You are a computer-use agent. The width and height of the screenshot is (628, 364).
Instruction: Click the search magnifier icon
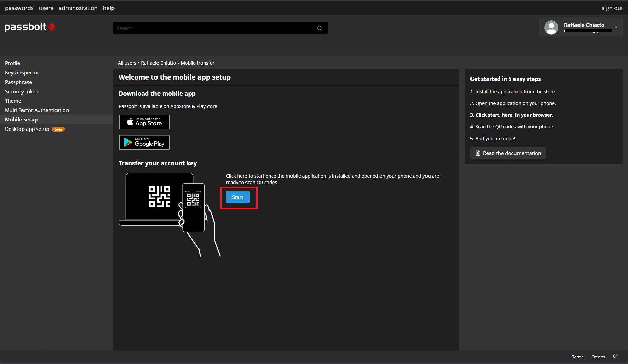coord(320,28)
